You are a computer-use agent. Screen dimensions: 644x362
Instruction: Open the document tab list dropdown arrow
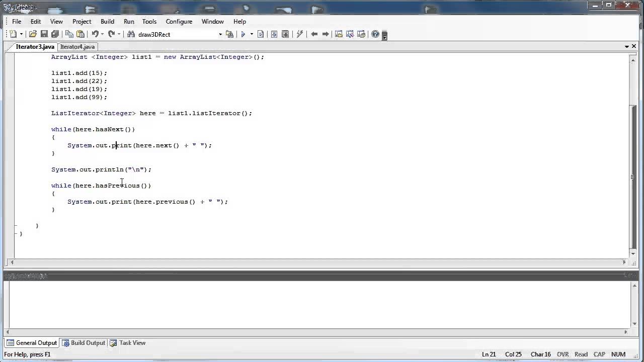[x=627, y=46]
